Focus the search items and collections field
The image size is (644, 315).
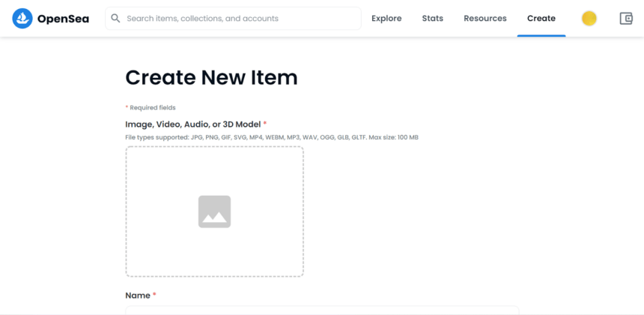click(x=240, y=19)
